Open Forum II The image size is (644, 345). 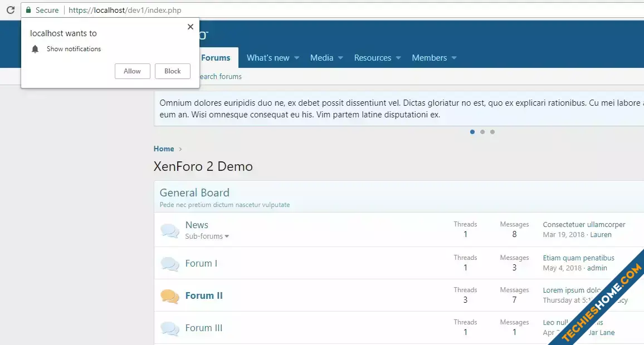click(204, 296)
